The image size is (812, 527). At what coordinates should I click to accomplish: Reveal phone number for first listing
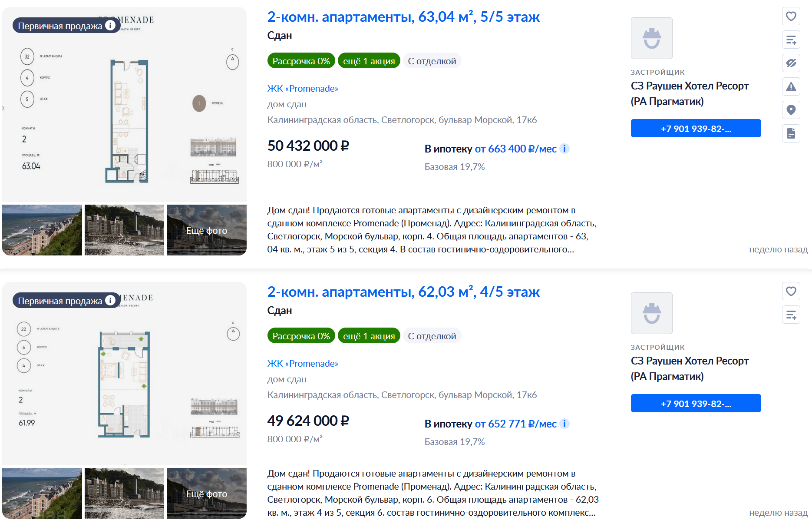pos(696,129)
